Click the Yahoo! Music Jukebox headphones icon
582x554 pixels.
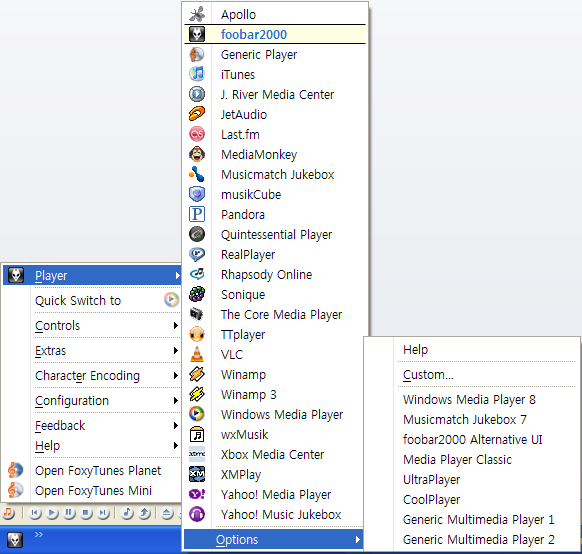(197, 514)
